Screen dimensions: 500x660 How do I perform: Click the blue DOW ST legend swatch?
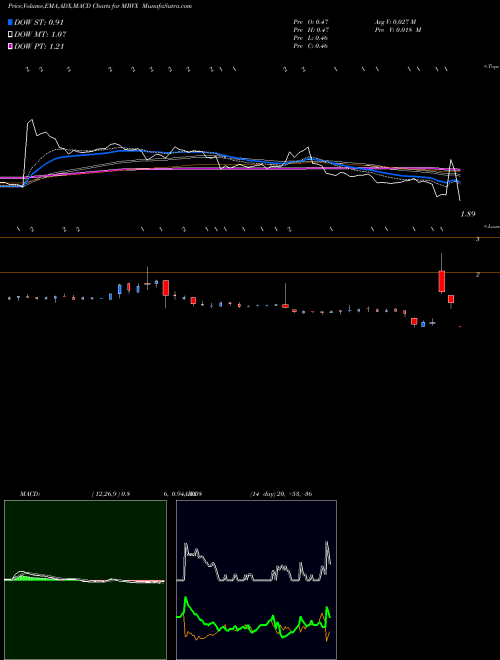pos(10,22)
